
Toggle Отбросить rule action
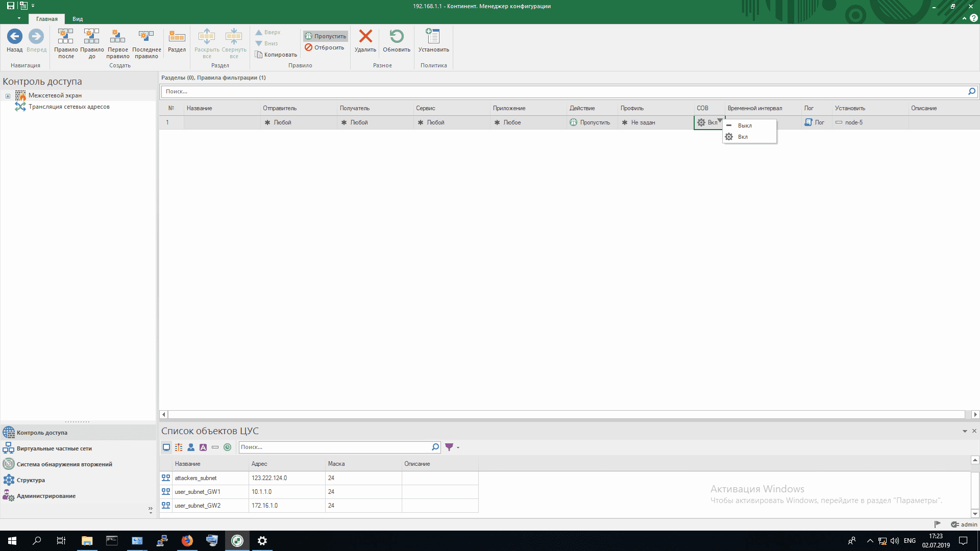pos(325,47)
